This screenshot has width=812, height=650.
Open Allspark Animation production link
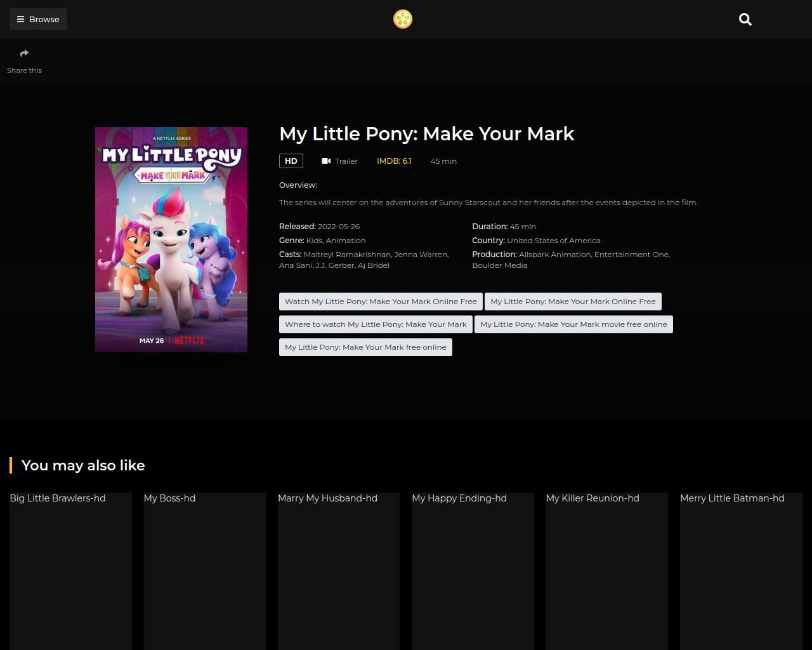[x=555, y=255]
